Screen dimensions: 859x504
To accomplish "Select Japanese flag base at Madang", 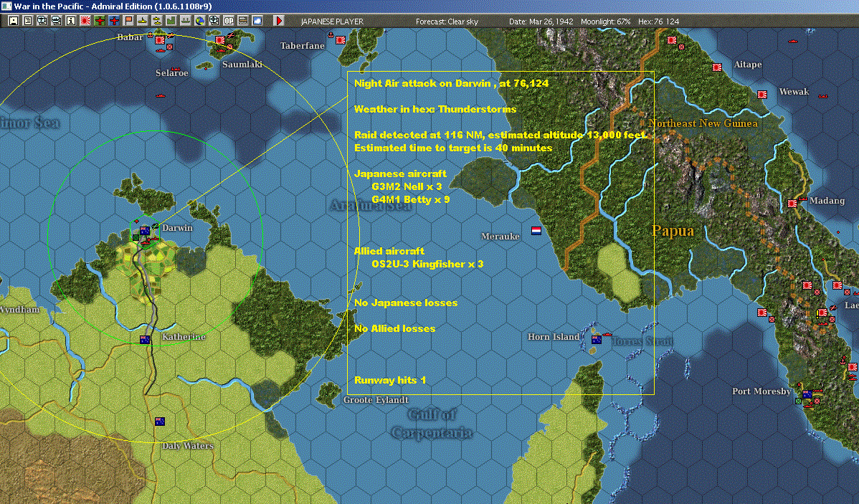I will [792, 203].
